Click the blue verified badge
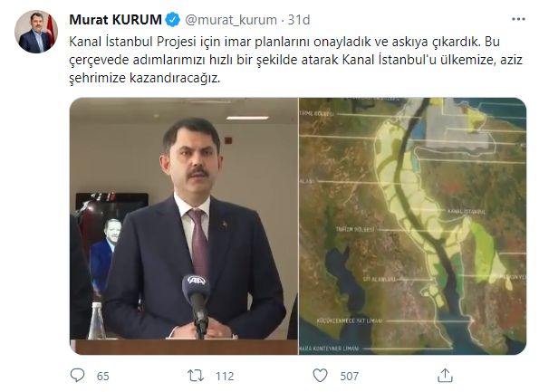 (172, 20)
